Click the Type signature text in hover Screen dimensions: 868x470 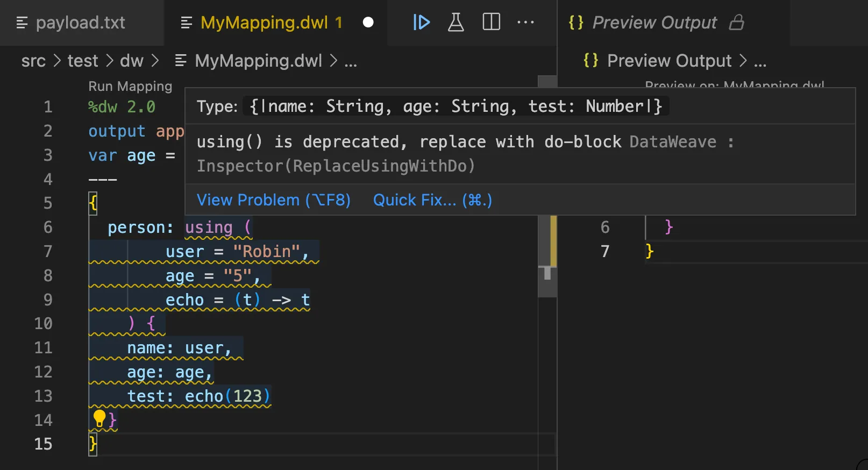pyautogui.click(x=457, y=106)
